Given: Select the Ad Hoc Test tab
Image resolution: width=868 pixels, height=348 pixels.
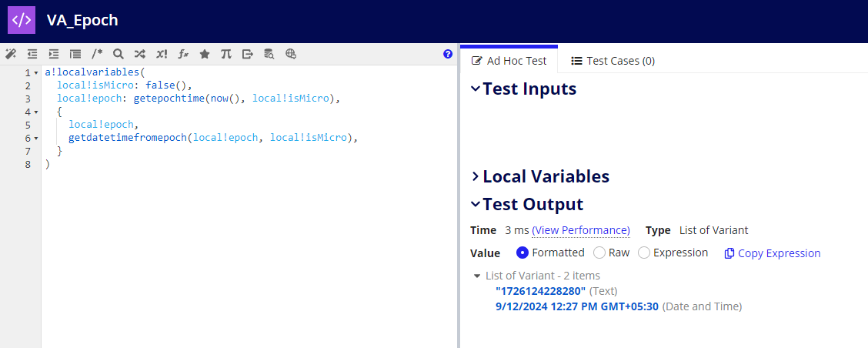Looking at the screenshot, I should point(509,61).
